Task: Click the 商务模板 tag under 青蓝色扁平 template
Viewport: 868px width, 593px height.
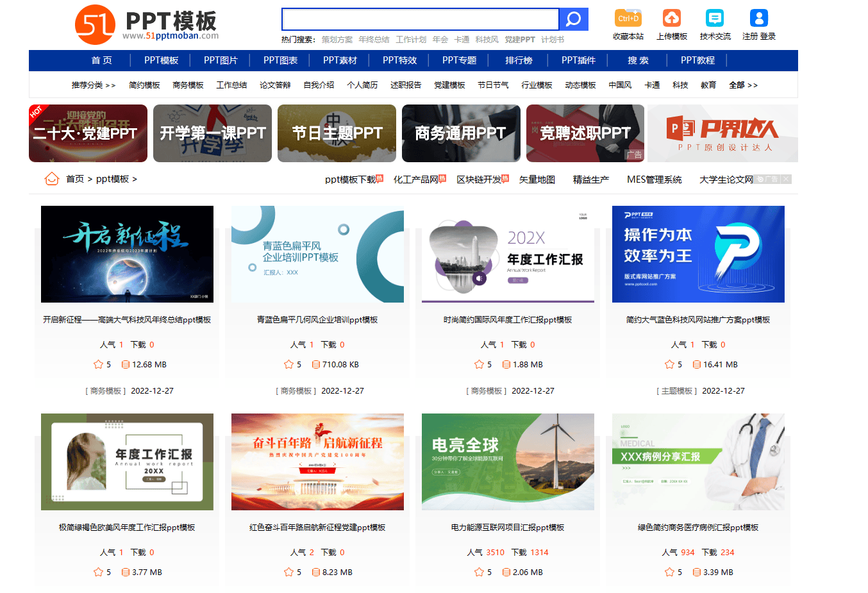Action: (x=296, y=390)
